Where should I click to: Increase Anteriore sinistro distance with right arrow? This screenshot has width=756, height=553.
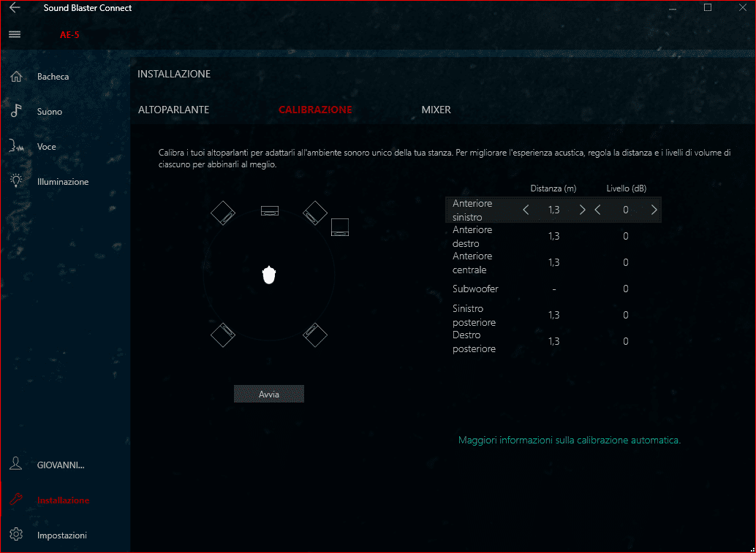click(x=582, y=210)
